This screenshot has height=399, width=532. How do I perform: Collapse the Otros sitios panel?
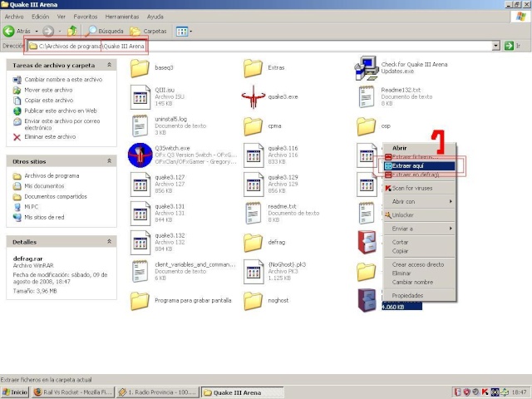pos(109,160)
